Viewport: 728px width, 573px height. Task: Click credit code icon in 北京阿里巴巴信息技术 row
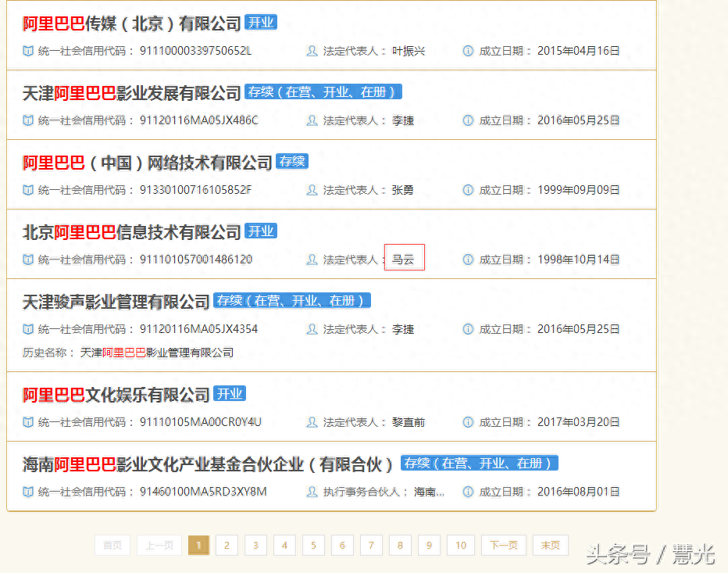point(28,260)
